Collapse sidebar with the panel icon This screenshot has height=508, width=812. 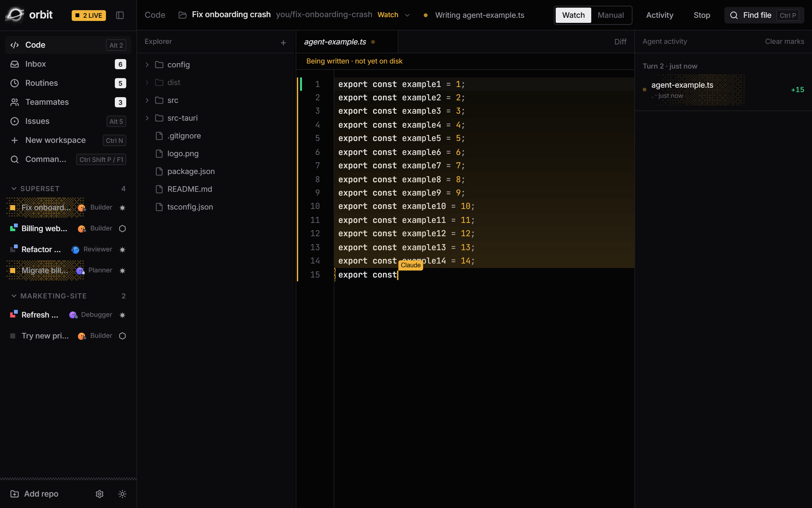point(120,15)
